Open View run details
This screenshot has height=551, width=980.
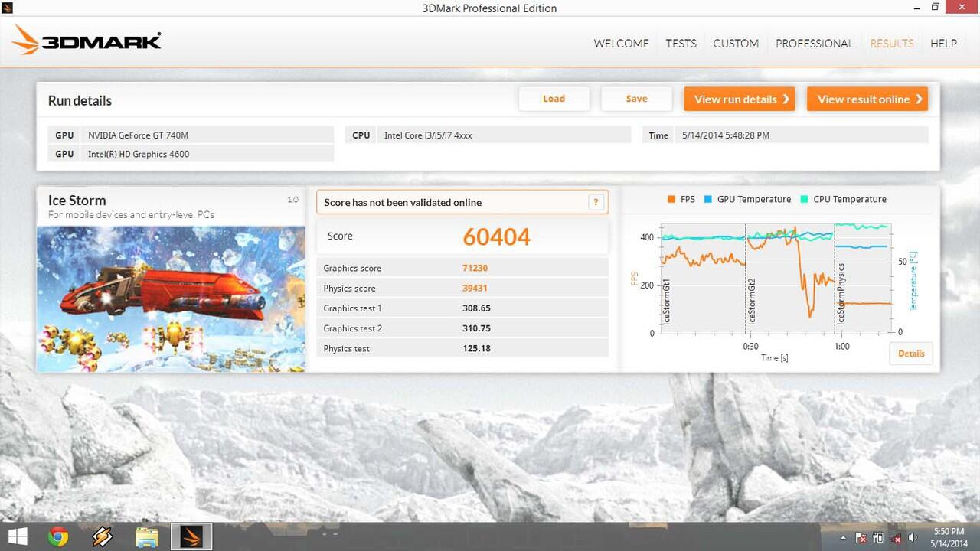[x=739, y=99]
